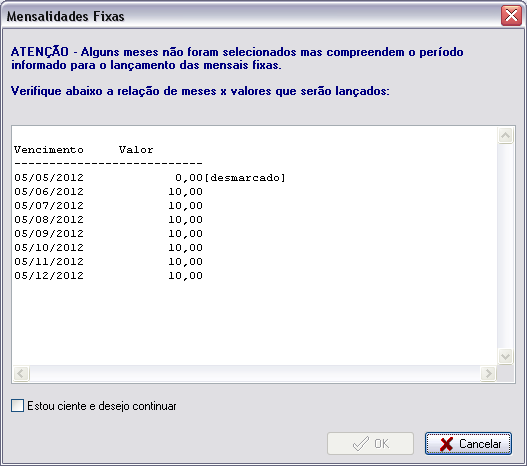The height and width of the screenshot is (466, 527).
Task: Click the ATENÇÃO warning message text
Action: 237,58
